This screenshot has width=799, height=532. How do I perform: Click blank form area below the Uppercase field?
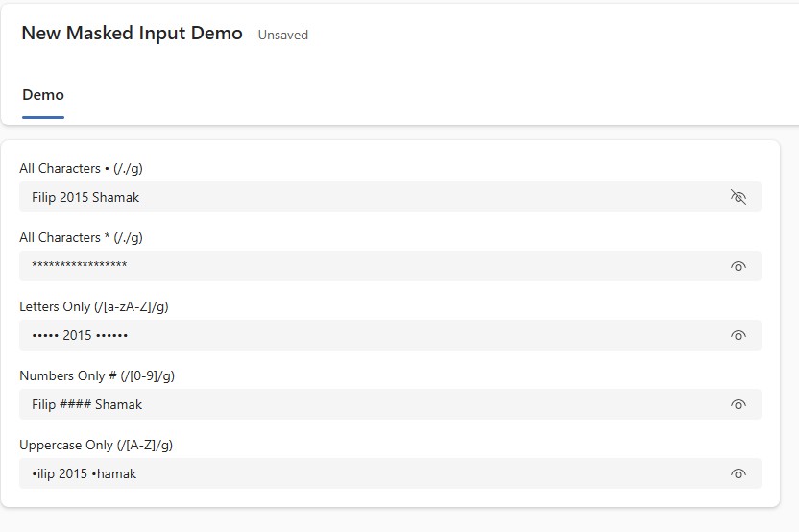coord(390,497)
